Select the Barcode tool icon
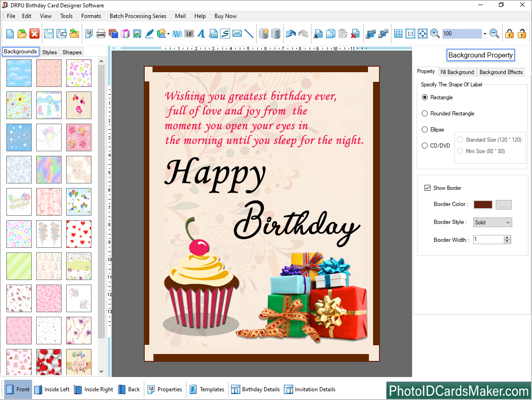 coord(189,34)
